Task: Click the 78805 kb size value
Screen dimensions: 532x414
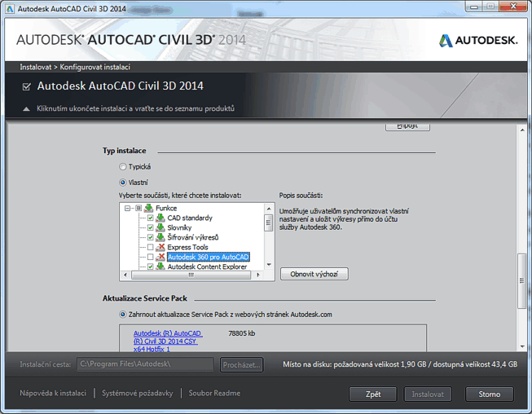Action: click(242, 333)
